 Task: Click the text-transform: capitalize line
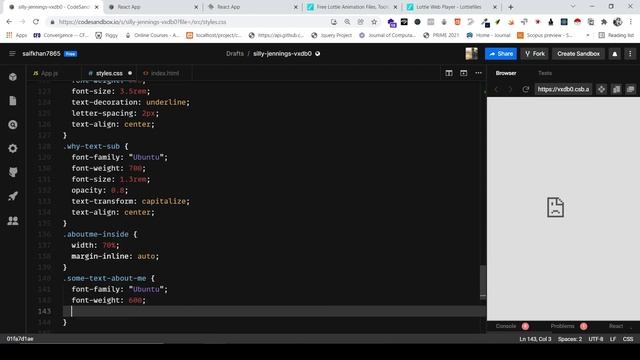[130, 201]
